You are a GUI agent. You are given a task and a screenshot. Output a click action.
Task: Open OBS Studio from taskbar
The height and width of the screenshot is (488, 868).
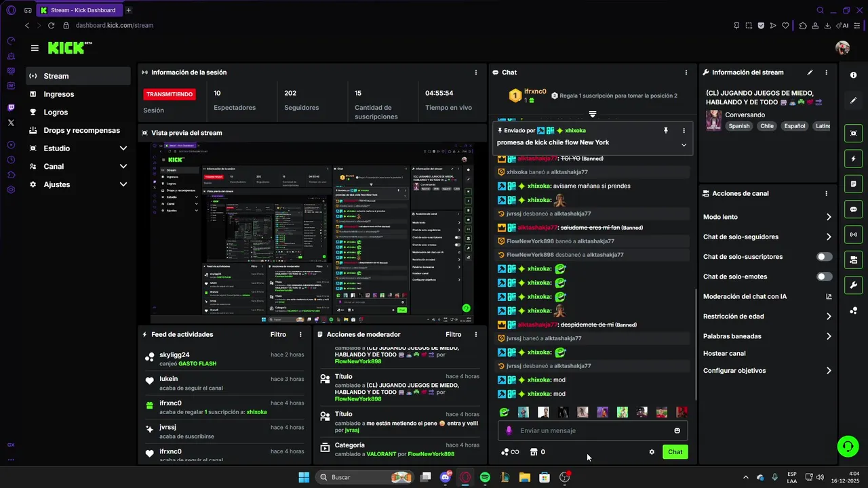(564, 477)
